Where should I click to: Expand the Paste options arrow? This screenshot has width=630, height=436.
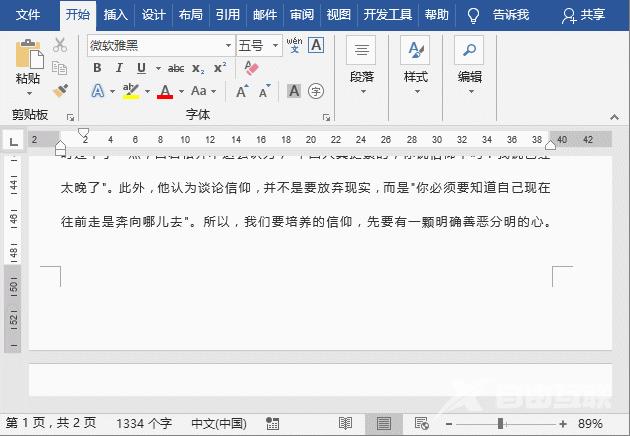click(29, 93)
